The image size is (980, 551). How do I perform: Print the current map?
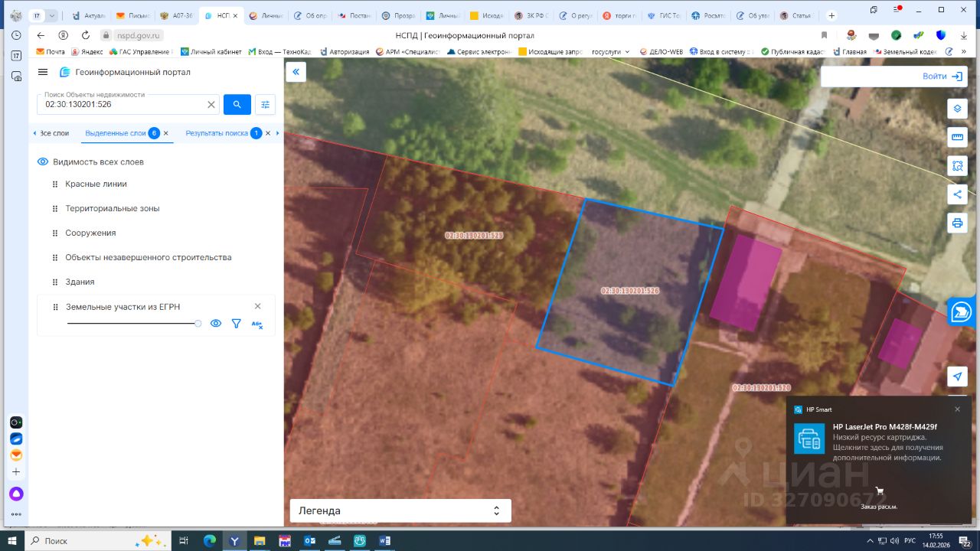(x=957, y=223)
